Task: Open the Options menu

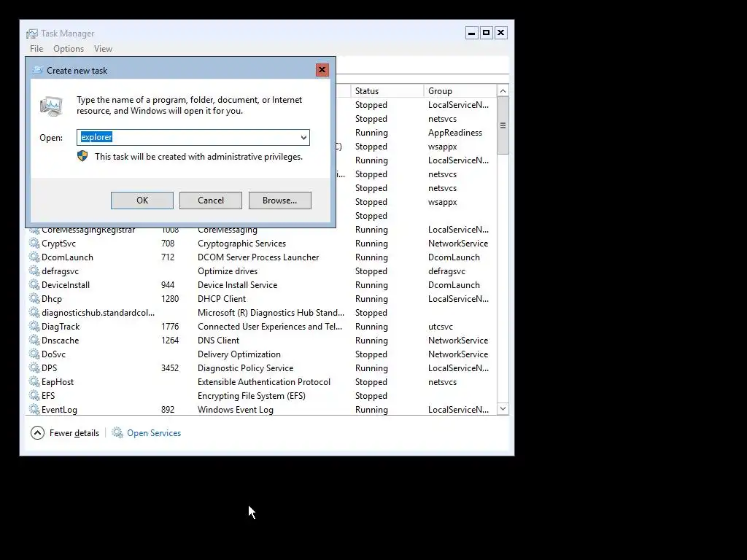Action: click(69, 49)
